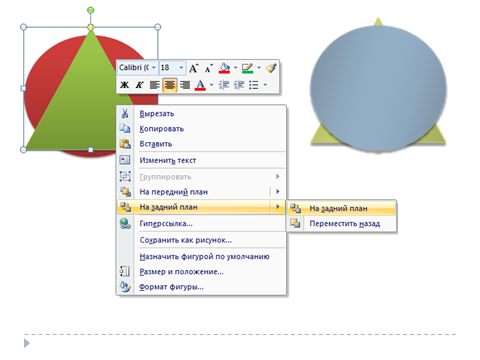Screen dimensions: 480x360
Task: Click scissors icon beside Вырезать
Action: coord(125,113)
